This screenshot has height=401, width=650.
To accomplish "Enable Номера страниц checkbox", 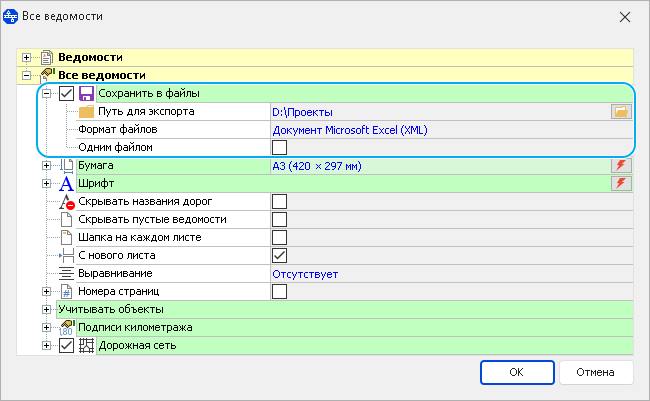I will point(279,292).
